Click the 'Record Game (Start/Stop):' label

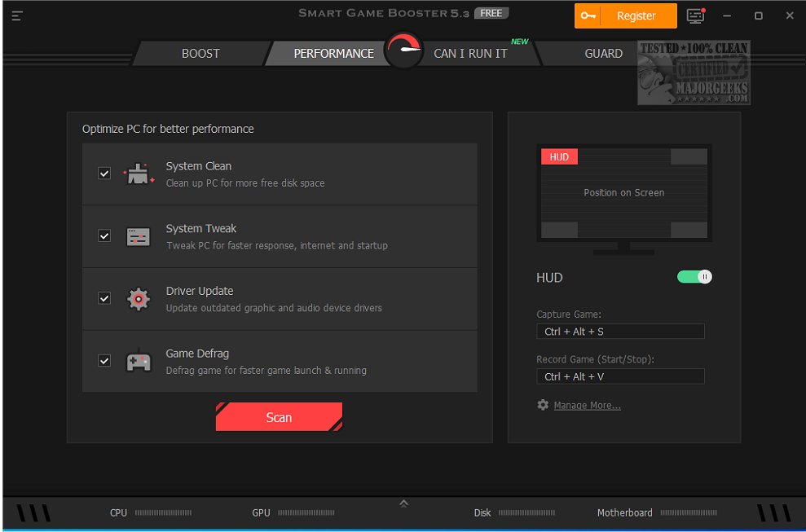(595, 359)
